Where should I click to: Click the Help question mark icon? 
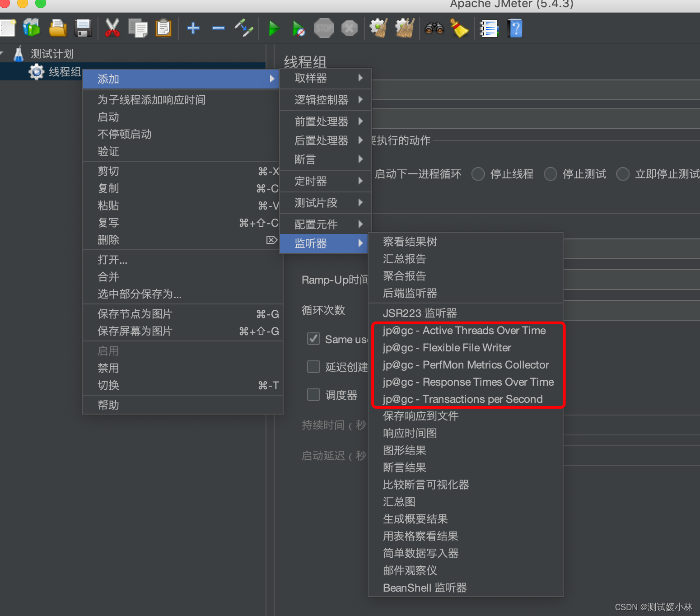click(515, 28)
